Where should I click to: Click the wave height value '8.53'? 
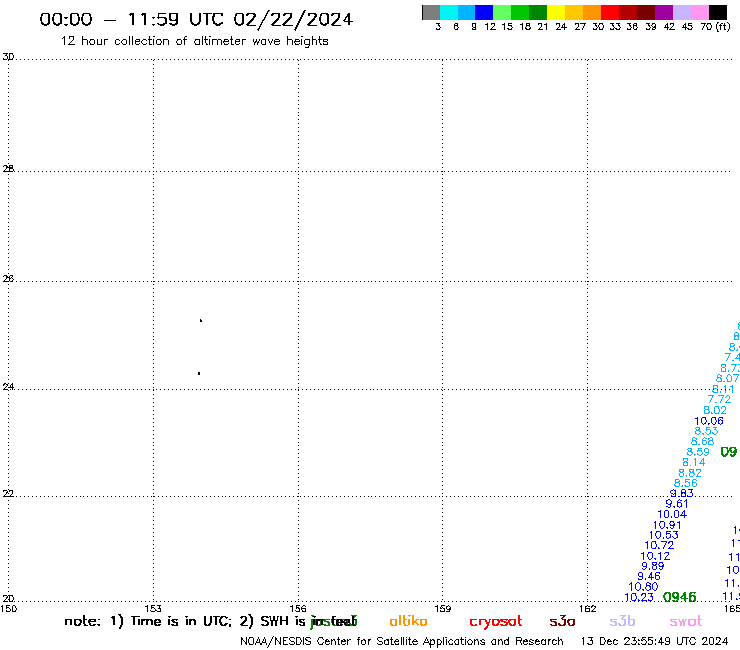pyautogui.click(x=706, y=431)
